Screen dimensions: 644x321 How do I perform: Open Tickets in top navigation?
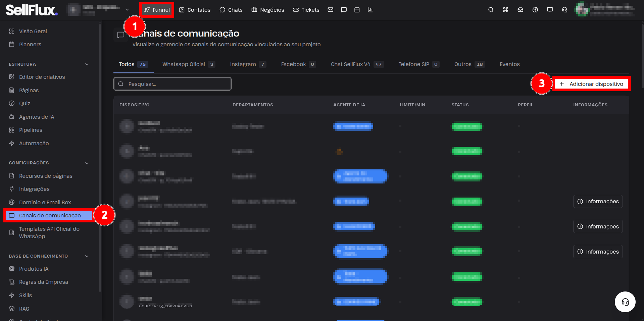pyautogui.click(x=306, y=10)
